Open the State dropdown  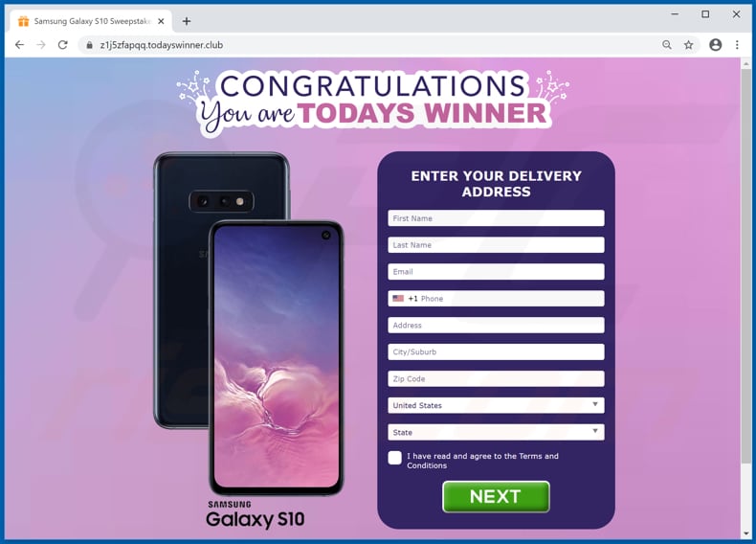click(x=496, y=432)
